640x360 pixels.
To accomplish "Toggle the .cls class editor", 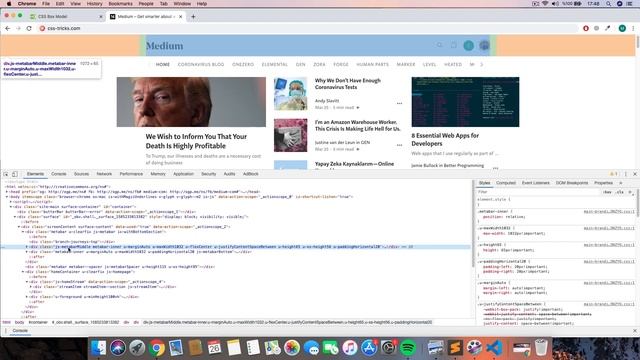I will point(620,192).
